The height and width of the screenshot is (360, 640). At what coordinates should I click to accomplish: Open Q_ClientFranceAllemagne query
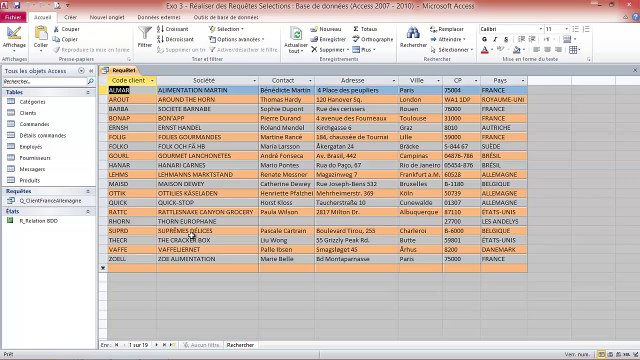[50, 201]
